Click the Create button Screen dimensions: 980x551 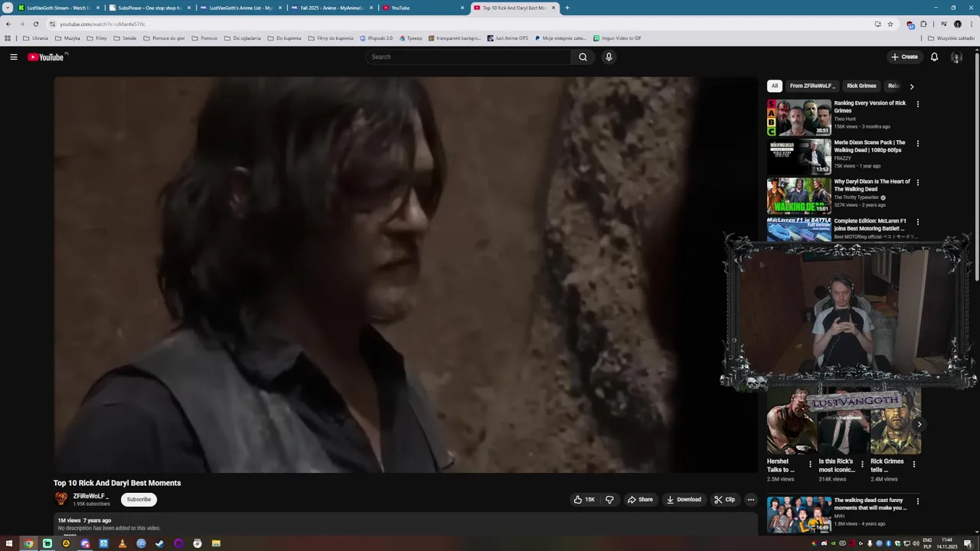point(904,57)
